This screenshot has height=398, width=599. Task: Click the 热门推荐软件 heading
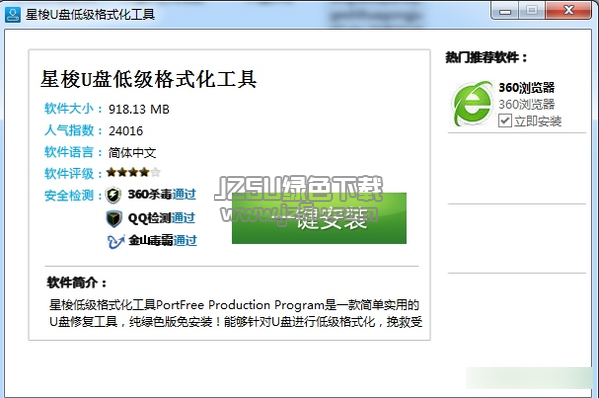tap(486, 58)
